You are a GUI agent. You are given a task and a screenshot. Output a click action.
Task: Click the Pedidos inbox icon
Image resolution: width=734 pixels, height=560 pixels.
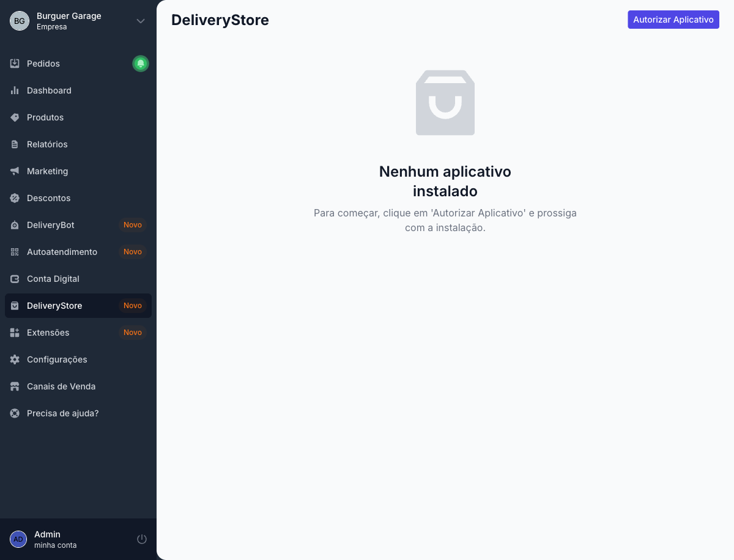tap(15, 64)
